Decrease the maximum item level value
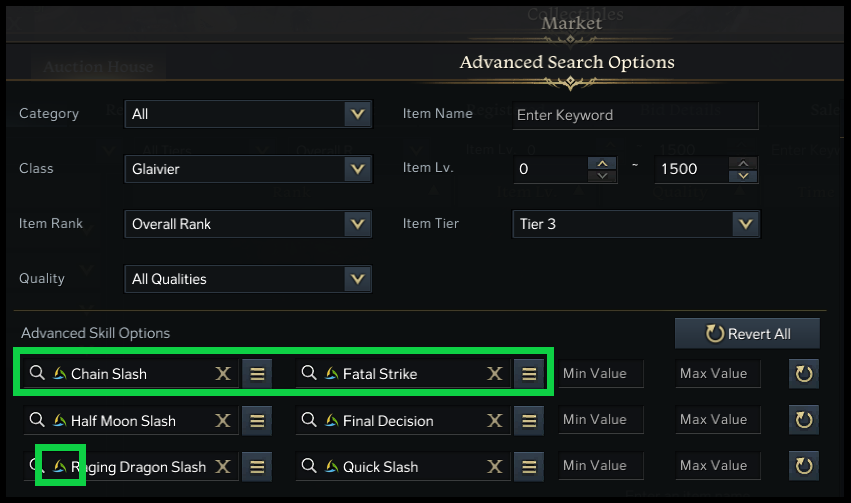 (743, 176)
